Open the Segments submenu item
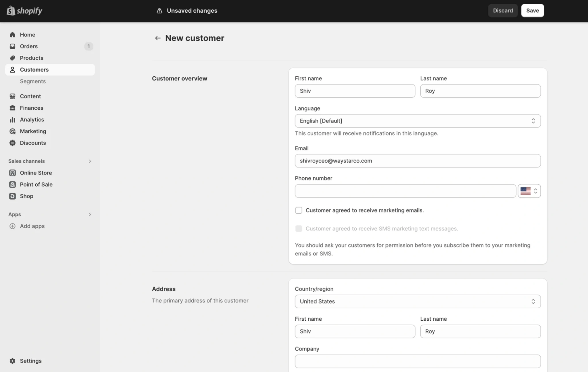 [33, 81]
